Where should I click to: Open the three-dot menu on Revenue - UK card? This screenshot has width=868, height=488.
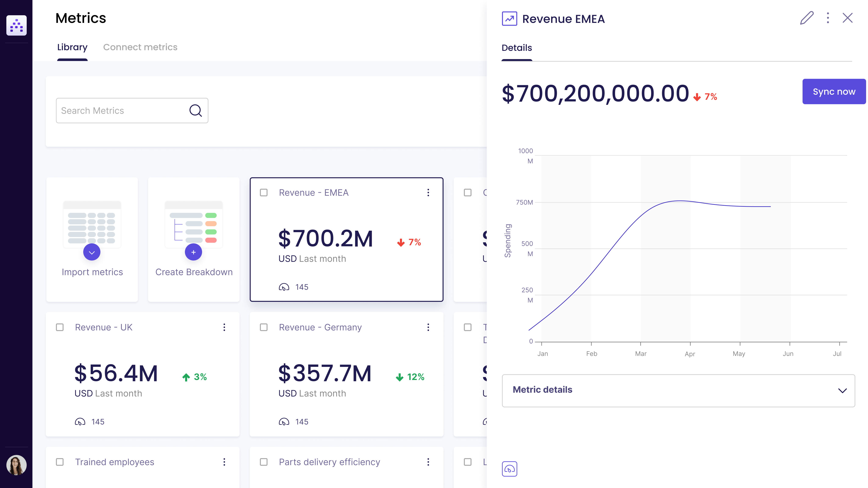click(224, 327)
